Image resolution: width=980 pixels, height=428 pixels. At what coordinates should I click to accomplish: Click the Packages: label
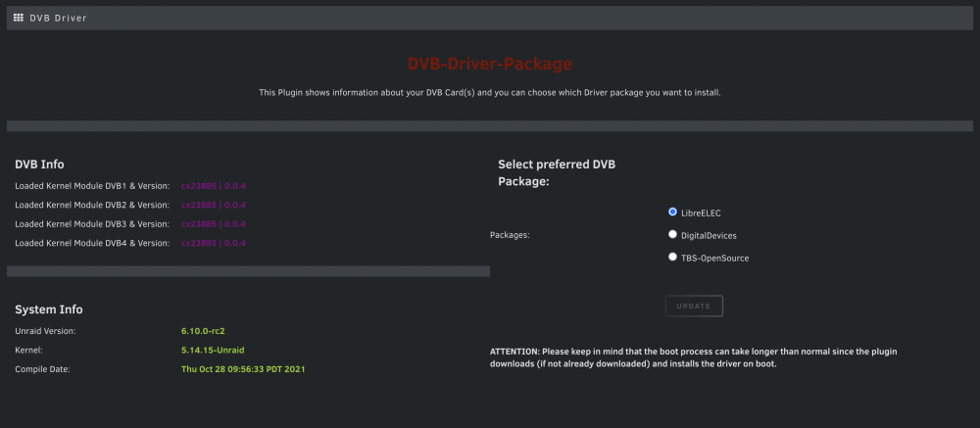click(x=510, y=236)
